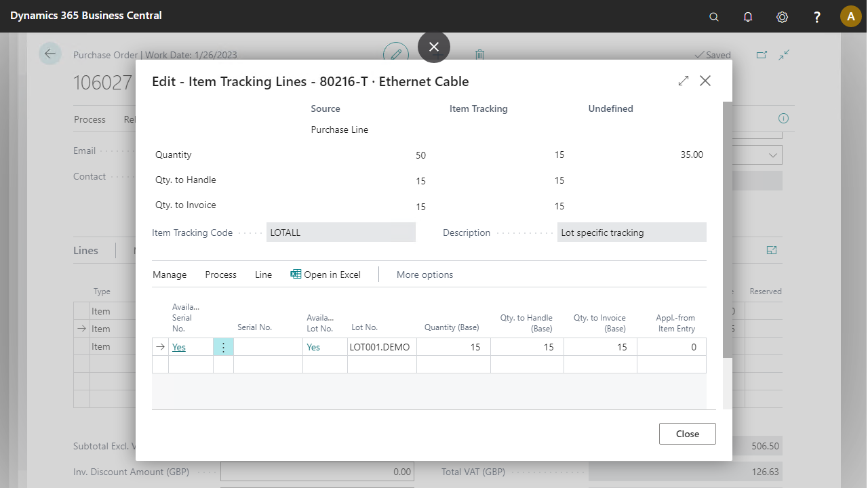Click Appl.-from Item Entry cell value 0
Viewport: 868px width, 488px height.
pyautogui.click(x=671, y=347)
